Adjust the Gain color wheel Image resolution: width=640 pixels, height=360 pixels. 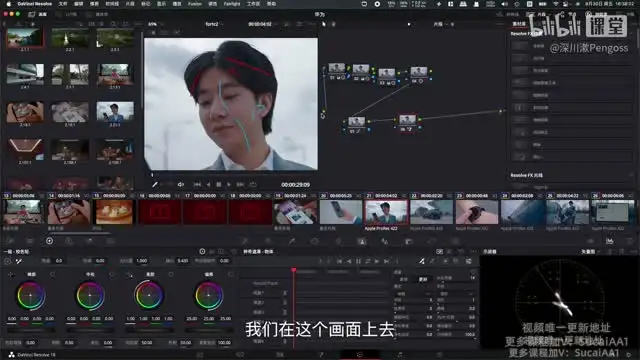point(149,296)
